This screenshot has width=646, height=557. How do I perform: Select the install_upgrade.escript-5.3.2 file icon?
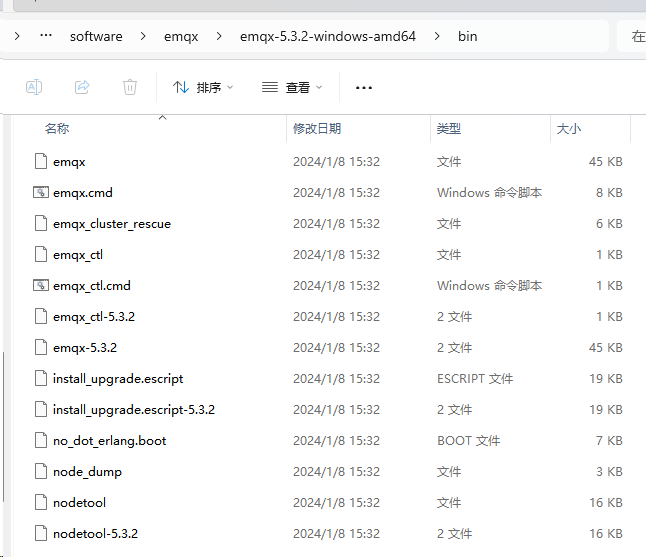click(x=41, y=409)
